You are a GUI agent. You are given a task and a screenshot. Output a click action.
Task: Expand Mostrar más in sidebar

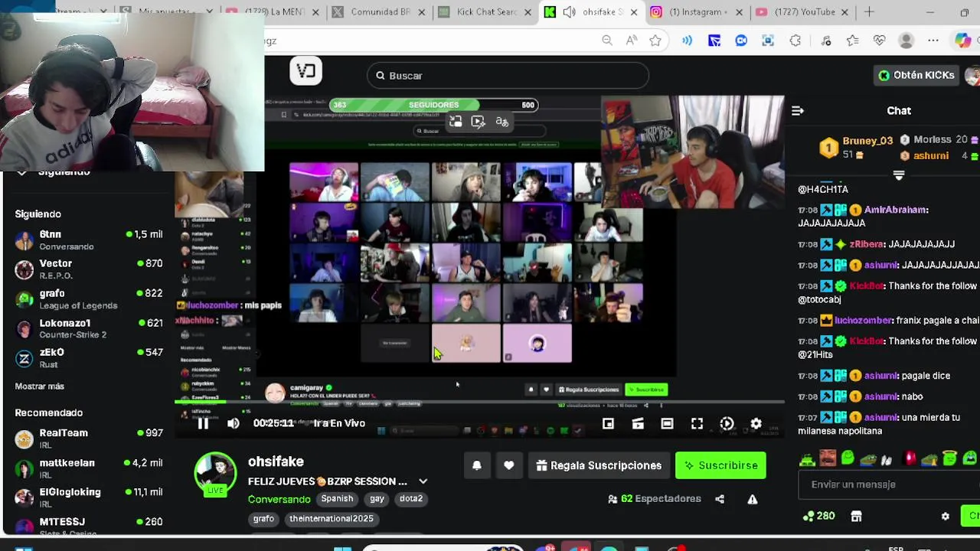(40, 386)
